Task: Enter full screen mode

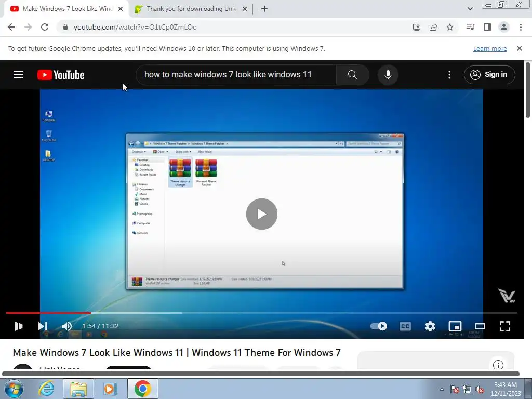Action: coord(505,326)
